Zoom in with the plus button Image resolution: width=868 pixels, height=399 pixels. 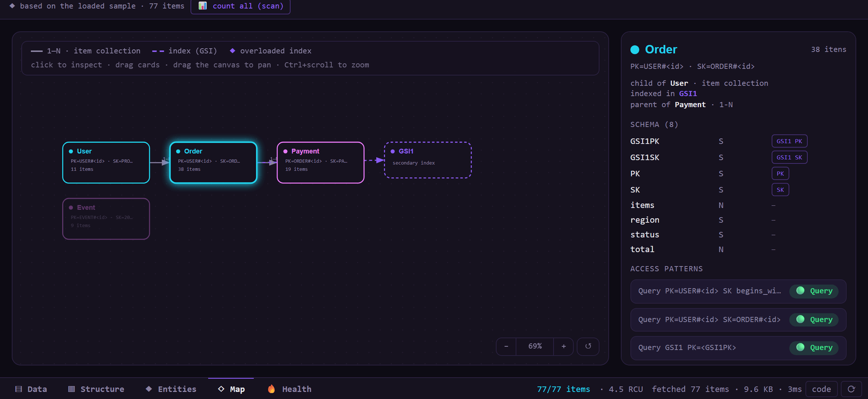[x=563, y=346]
